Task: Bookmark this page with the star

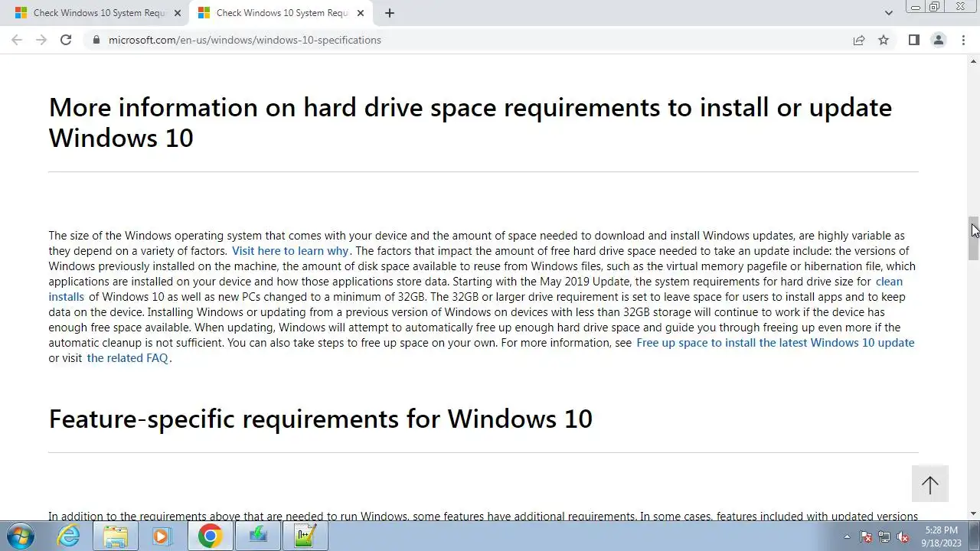Action: (884, 40)
